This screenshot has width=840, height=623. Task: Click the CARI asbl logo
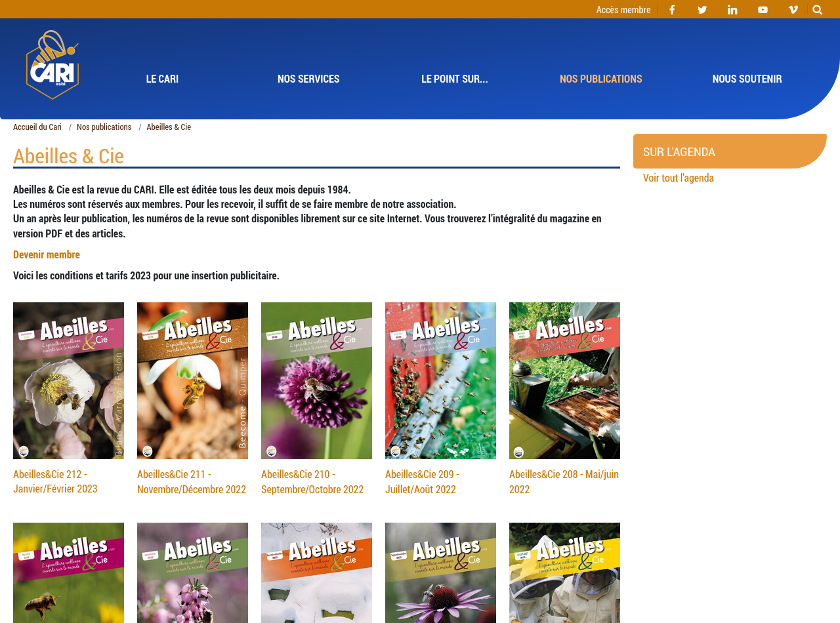(52, 65)
